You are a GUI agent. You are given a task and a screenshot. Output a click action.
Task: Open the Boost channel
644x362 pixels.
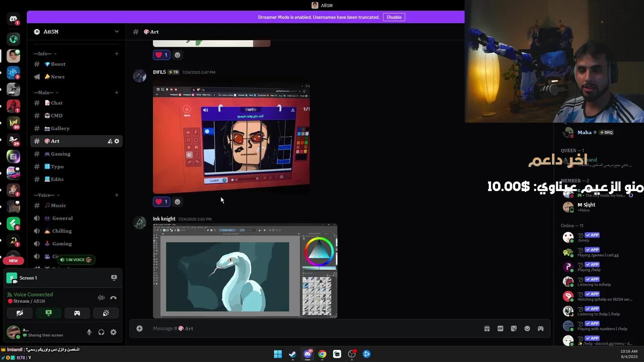pos(76,64)
